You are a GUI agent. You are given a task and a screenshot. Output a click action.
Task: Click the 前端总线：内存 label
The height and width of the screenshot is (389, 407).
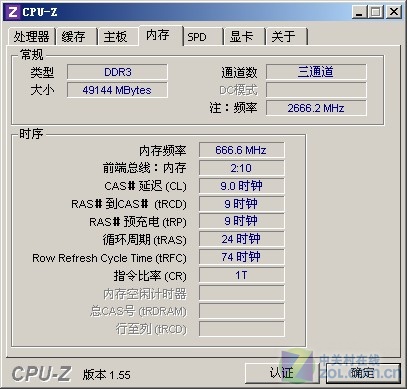(x=144, y=168)
